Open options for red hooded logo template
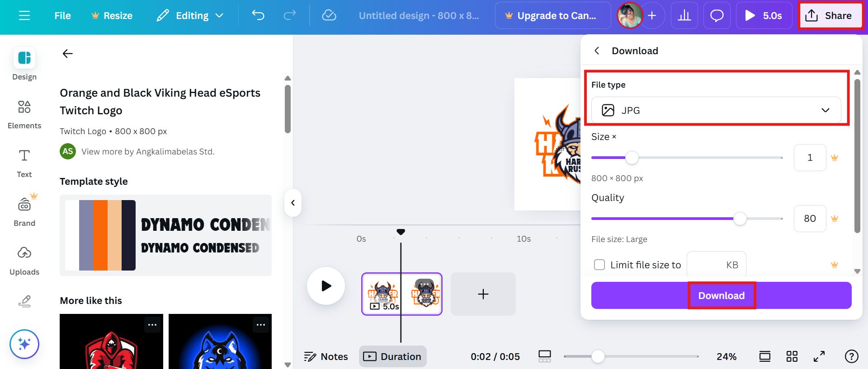This screenshot has width=868, height=369. click(x=152, y=325)
